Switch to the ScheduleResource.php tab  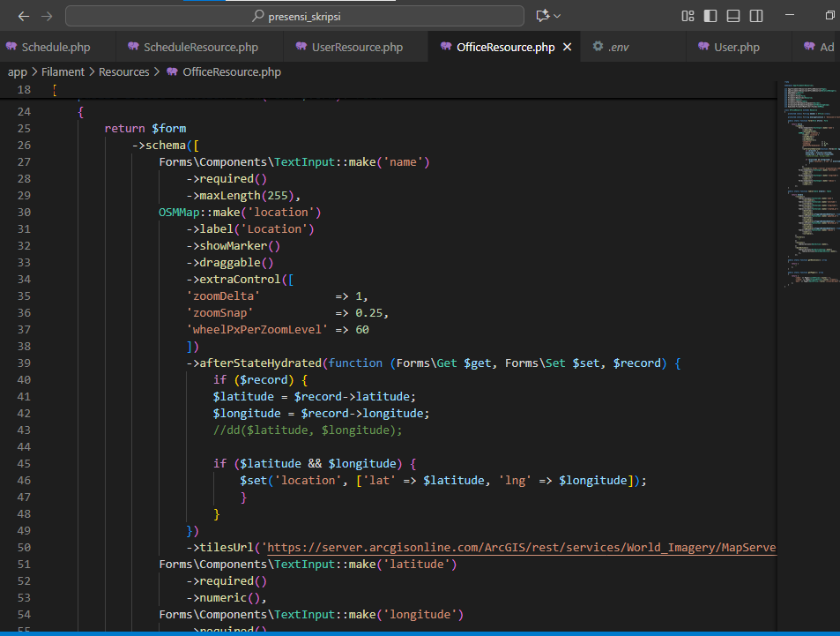point(200,47)
